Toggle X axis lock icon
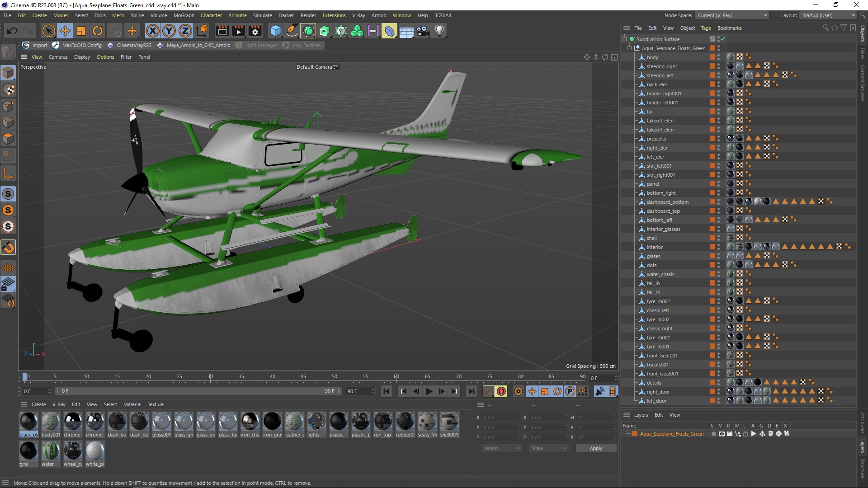Screen dimensions: 868x488 153,31
